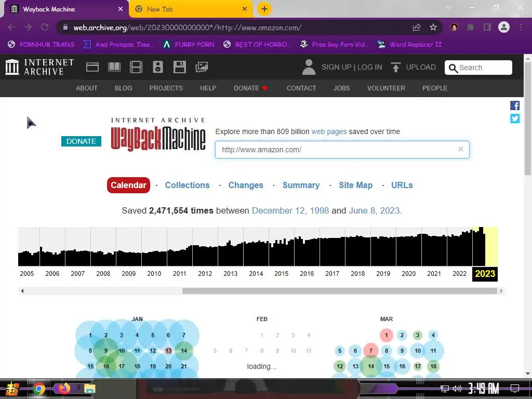Viewport: 532px width, 399px height.
Task: Open the 'Word Replacer II' bookmark
Action: pyautogui.click(x=410, y=45)
